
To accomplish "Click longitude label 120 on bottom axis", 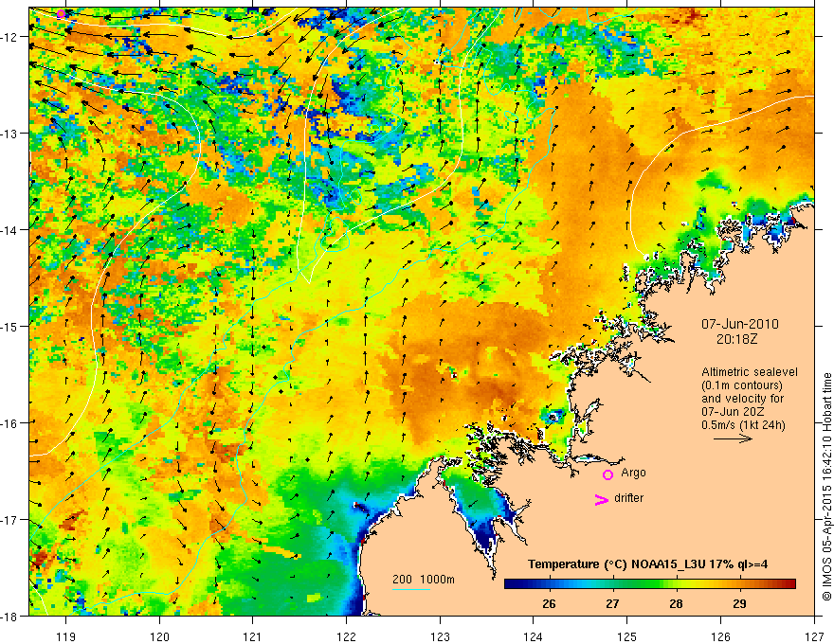I will (x=159, y=636).
